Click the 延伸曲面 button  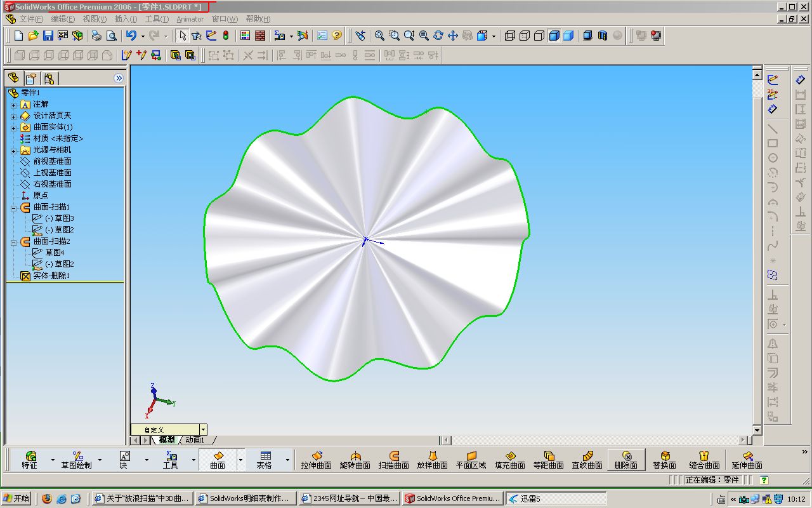[747, 460]
